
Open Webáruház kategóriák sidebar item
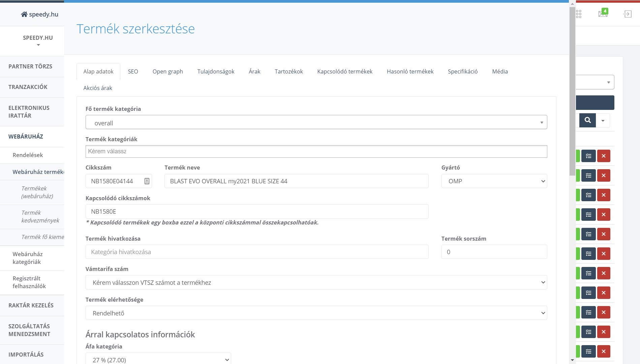click(32, 258)
